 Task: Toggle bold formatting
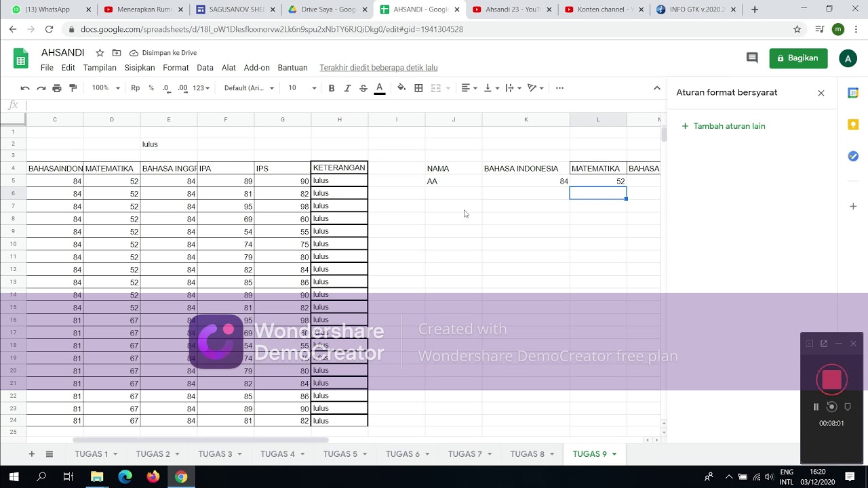(x=332, y=88)
